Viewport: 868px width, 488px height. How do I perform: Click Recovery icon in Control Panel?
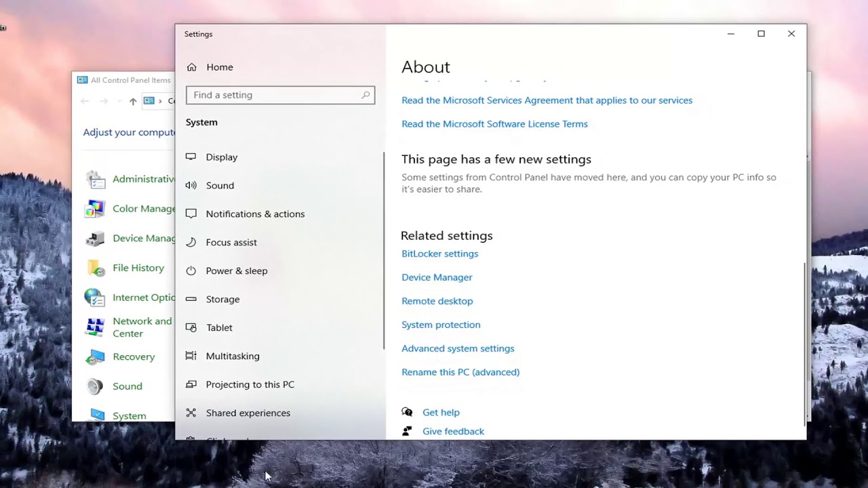click(x=96, y=357)
